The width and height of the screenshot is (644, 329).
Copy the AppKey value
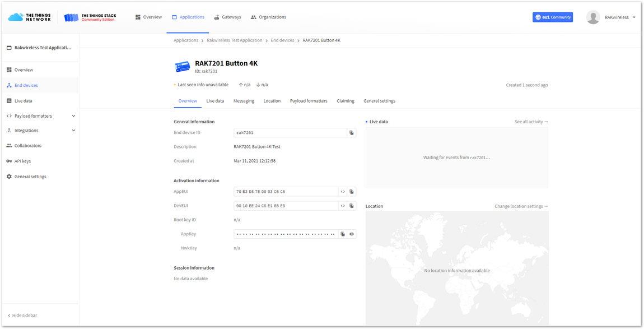343,234
